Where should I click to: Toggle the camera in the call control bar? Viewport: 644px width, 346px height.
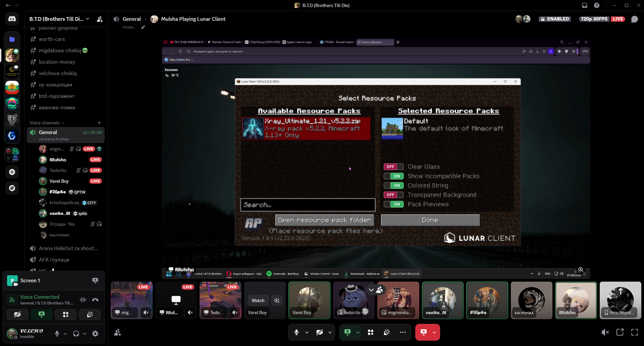tap(320, 332)
